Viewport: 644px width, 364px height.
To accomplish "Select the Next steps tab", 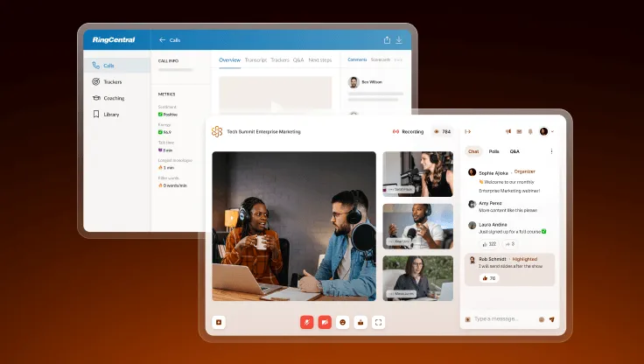I will [320, 60].
